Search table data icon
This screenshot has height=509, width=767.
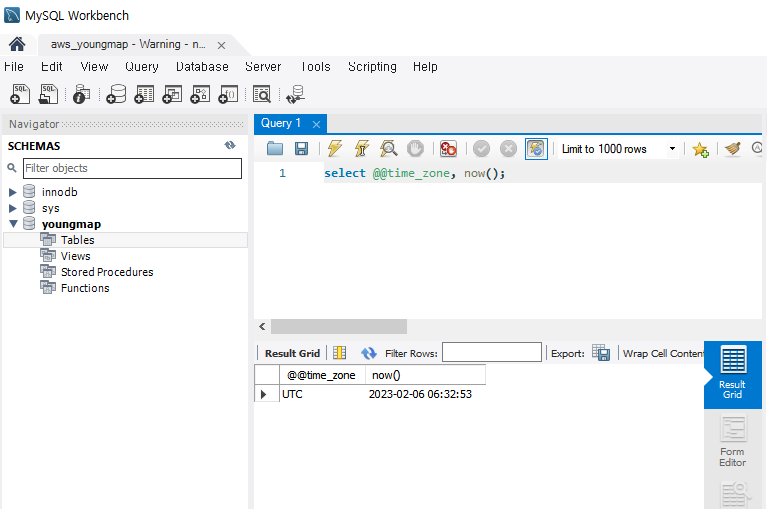click(x=262, y=94)
